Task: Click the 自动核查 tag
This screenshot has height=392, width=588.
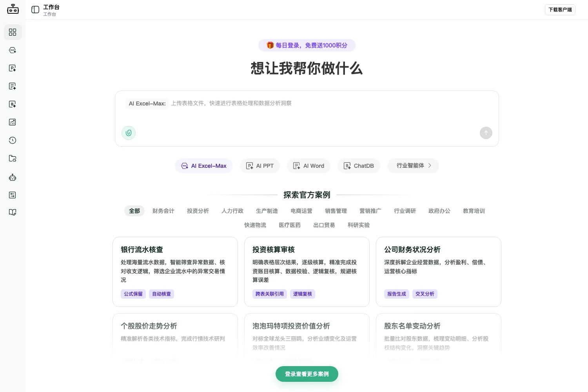Action: (162, 294)
